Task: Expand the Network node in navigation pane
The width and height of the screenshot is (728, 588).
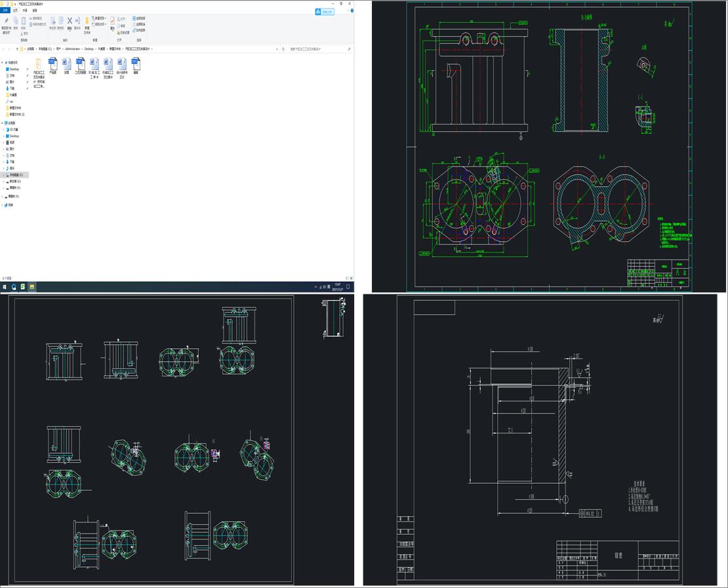Action: coord(3,205)
